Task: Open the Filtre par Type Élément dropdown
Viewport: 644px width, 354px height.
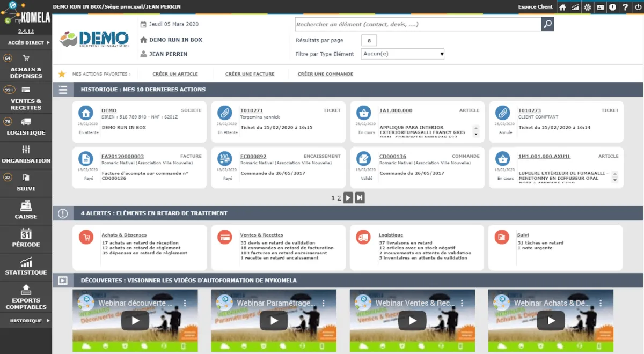Action: pos(402,54)
